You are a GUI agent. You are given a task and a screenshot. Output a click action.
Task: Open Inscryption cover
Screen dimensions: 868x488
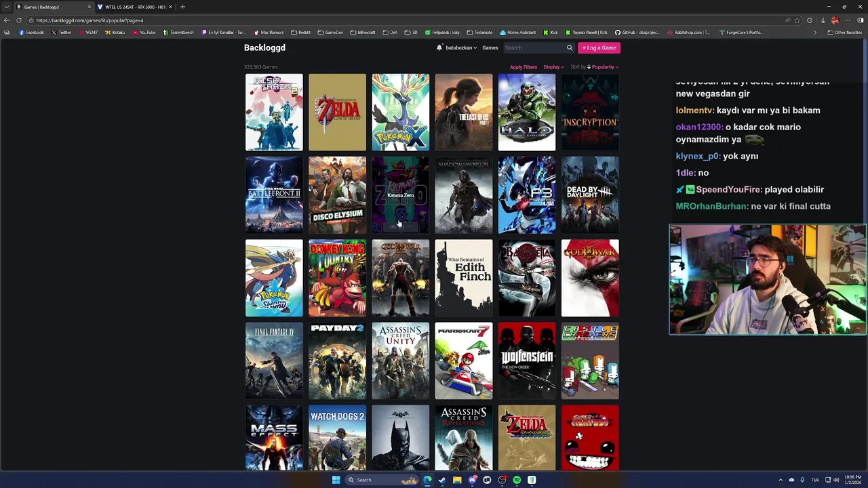point(590,113)
